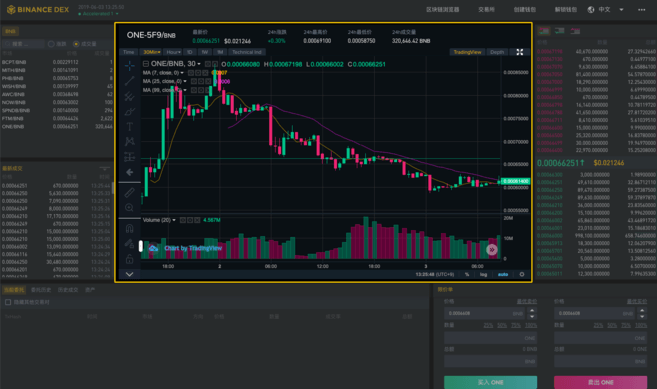Toggle visibility of Volume indicator
This screenshot has height=389, width=657.
(x=183, y=220)
